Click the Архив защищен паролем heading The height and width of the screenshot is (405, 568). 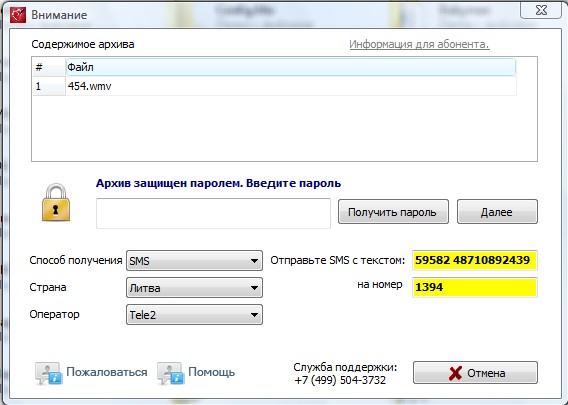point(218,183)
